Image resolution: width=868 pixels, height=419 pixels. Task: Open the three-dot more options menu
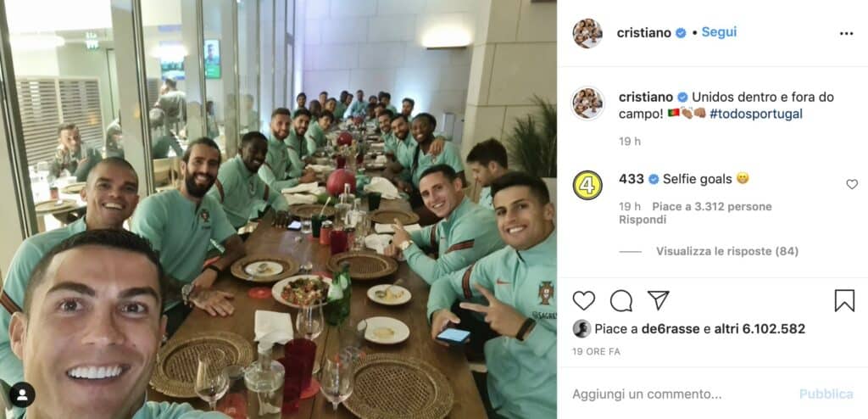847,34
